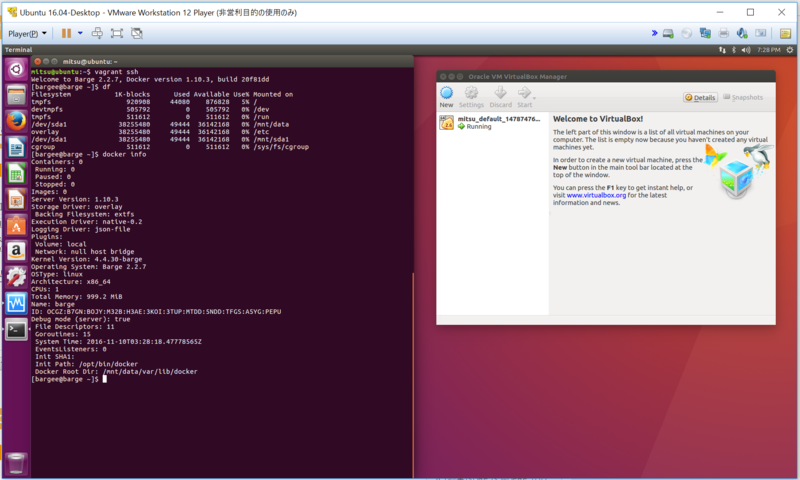The width and height of the screenshot is (800, 480).
Task: Click the 'Welcome to VirtualBox!' heading
Action: point(598,119)
